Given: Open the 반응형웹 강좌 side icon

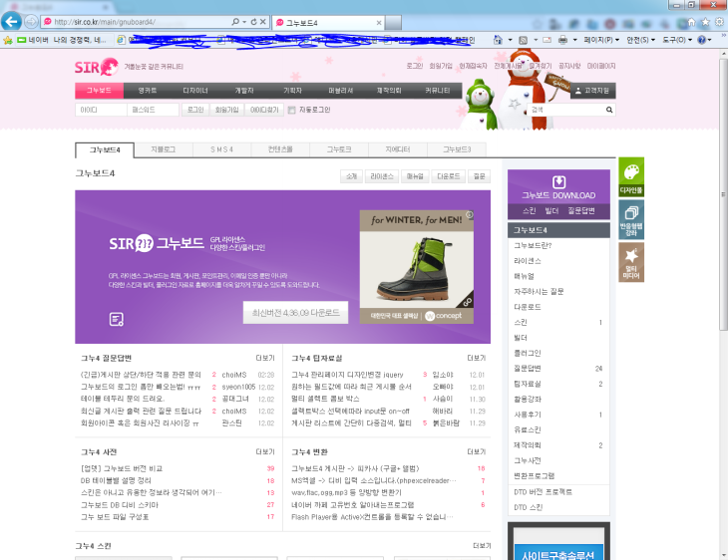Looking at the screenshot, I should (x=631, y=219).
